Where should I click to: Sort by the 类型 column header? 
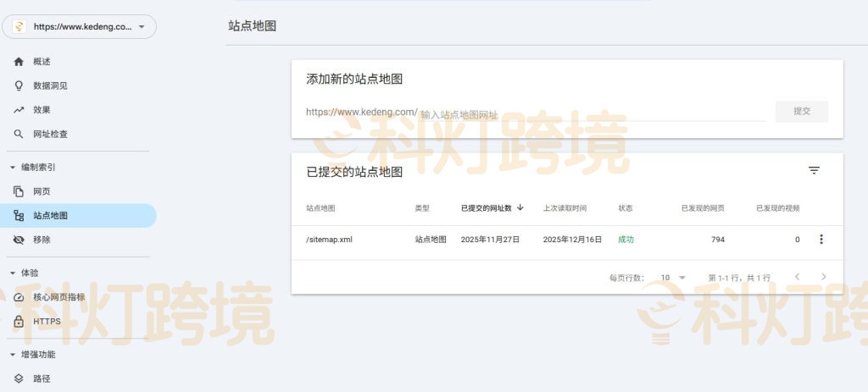422,208
